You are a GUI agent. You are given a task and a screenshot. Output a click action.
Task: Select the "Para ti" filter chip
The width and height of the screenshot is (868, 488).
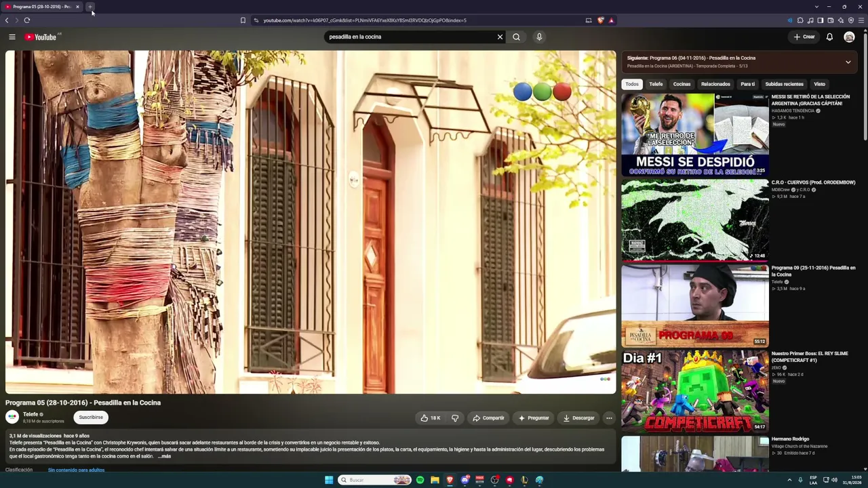pos(748,84)
